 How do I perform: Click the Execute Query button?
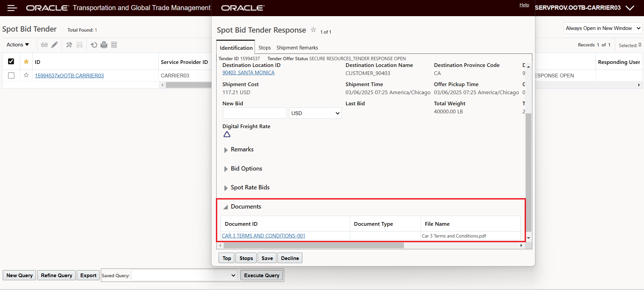pos(262,275)
